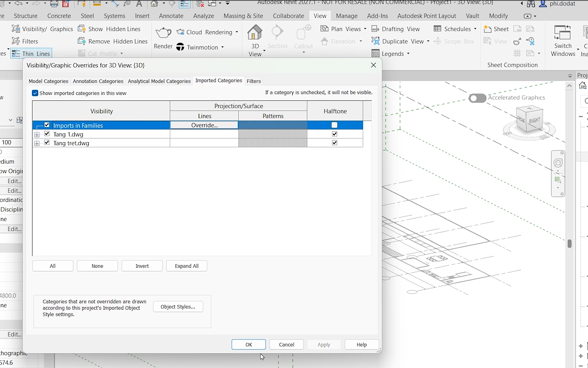588x368 pixels.
Task: Toggle Show imported categories in this view
Action: coord(35,93)
